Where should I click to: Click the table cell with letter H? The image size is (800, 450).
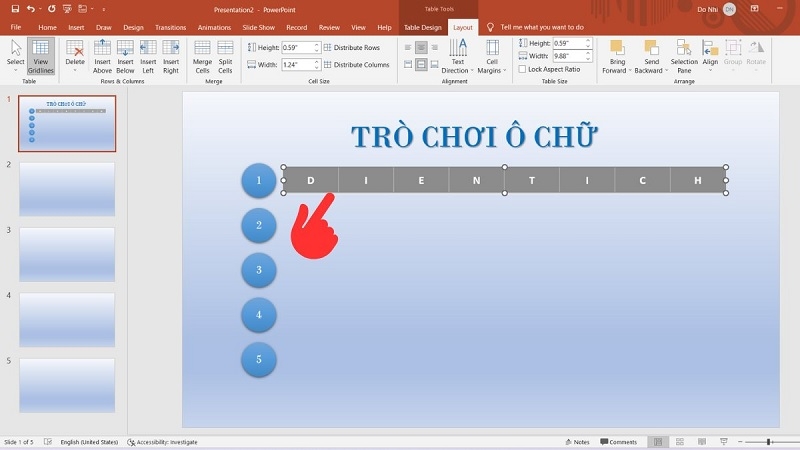pos(697,180)
